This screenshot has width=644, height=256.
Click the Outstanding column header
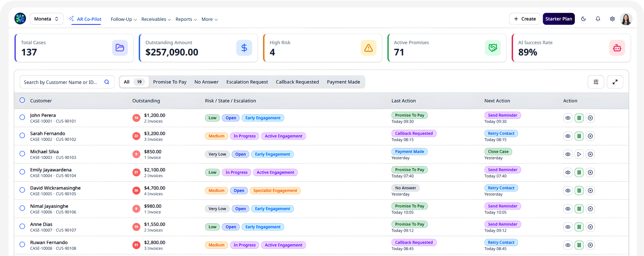pos(146,101)
